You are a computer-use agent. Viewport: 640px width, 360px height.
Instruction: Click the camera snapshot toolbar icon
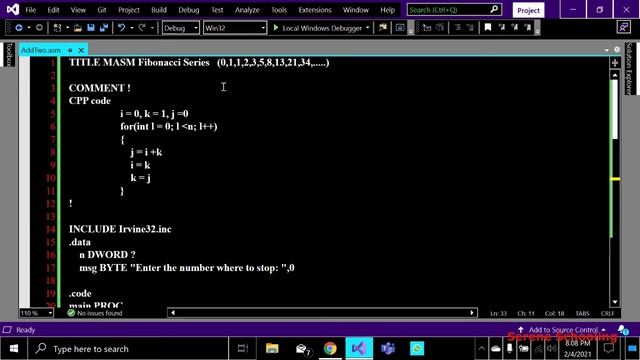(400, 28)
